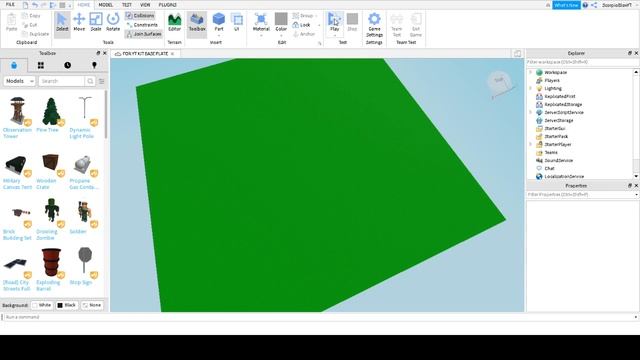640x360 pixels.
Task: Click the view cube orientation gizmo
Action: pyautogui.click(x=499, y=83)
